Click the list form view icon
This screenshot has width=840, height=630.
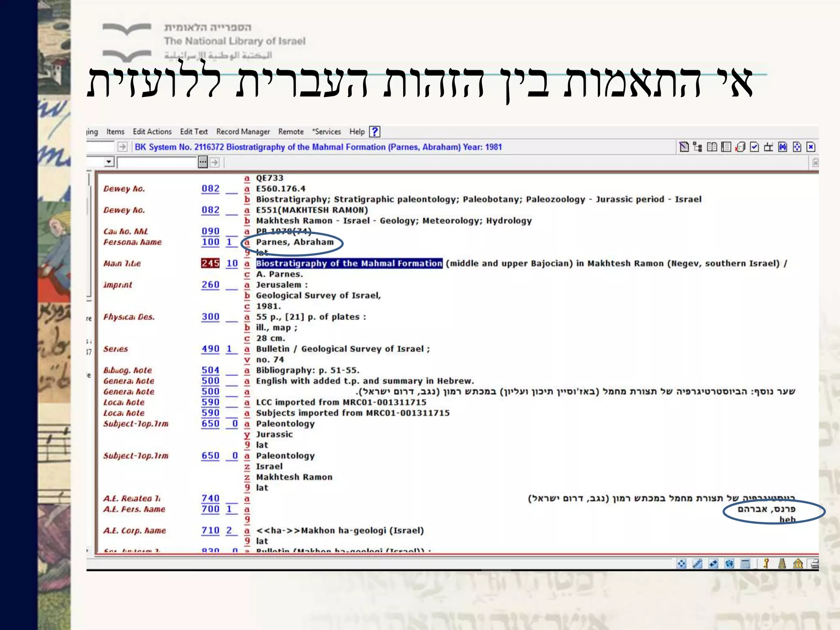726,147
